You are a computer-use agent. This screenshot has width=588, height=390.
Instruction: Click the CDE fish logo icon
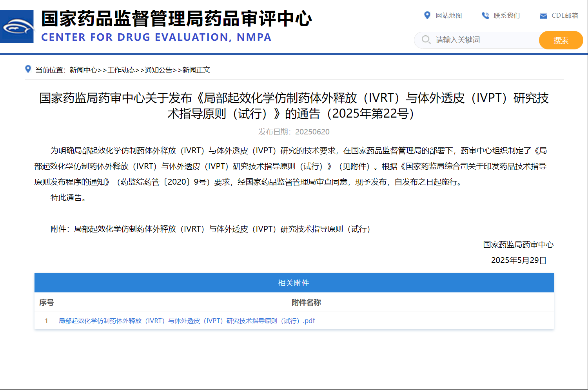click(17, 27)
